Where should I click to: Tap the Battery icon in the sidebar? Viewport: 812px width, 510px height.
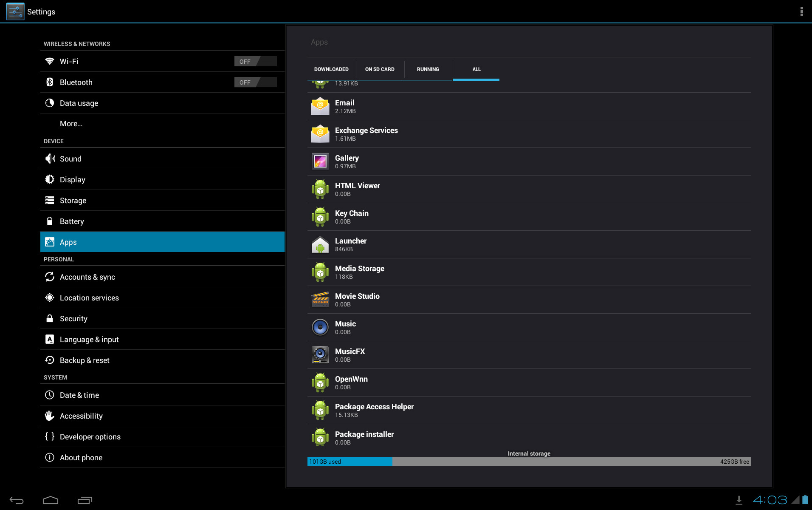point(50,221)
